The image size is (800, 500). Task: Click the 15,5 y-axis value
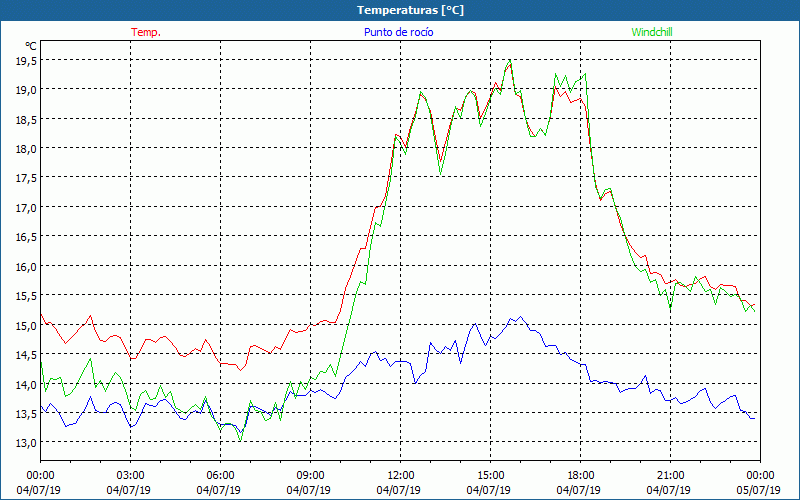click(x=26, y=296)
